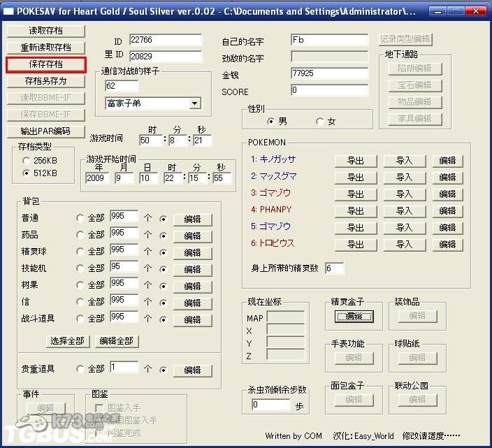Open the 富家子弟 trainer type dropdown
This screenshot has height=448, width=492.
194,103
